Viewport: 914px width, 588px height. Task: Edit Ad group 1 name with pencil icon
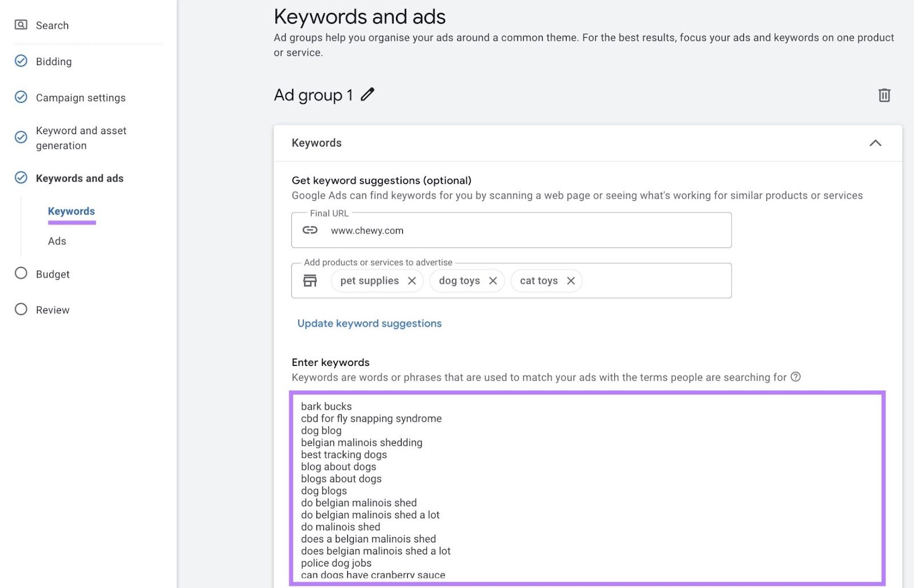(x=367, y=94)
